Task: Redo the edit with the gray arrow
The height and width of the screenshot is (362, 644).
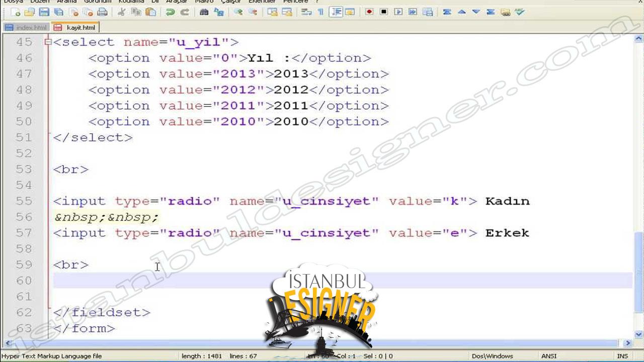Action: [185, 12]
